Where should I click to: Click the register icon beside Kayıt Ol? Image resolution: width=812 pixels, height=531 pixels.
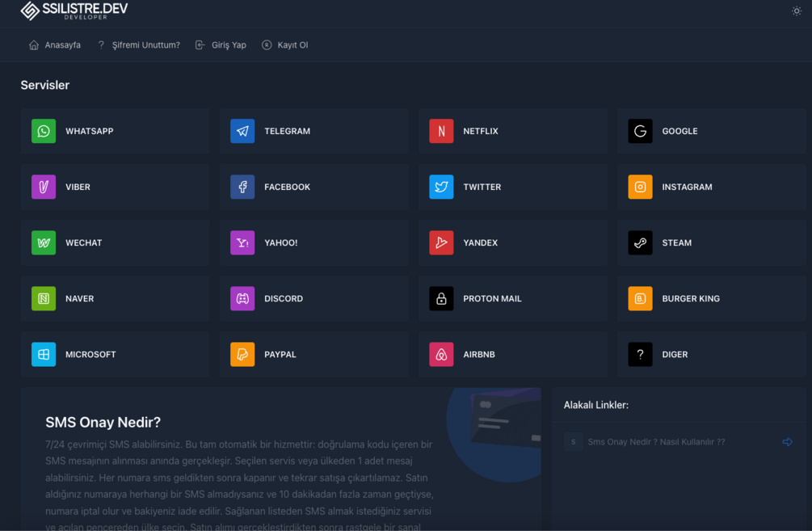pos(267,45)
